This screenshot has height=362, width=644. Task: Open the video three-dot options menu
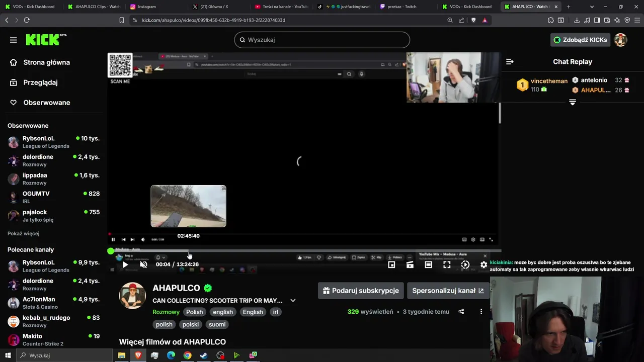click(x=481, y=312)
